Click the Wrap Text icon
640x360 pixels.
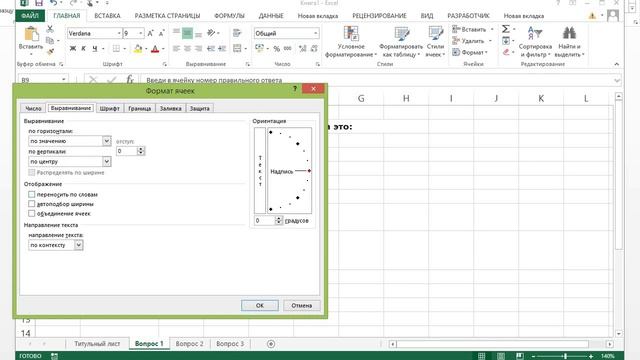point(237,33)
